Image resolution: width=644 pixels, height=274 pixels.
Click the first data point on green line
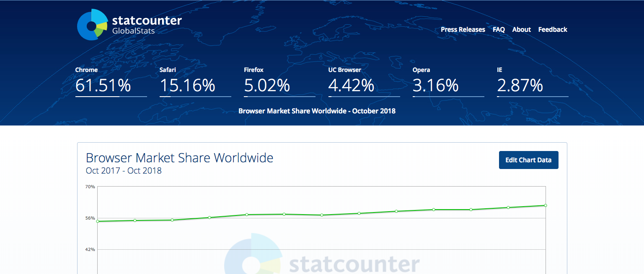(98, 221)
